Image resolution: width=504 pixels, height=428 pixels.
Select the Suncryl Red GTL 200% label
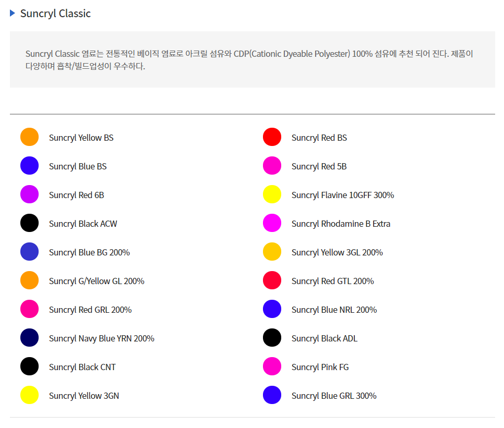point(332,281)
